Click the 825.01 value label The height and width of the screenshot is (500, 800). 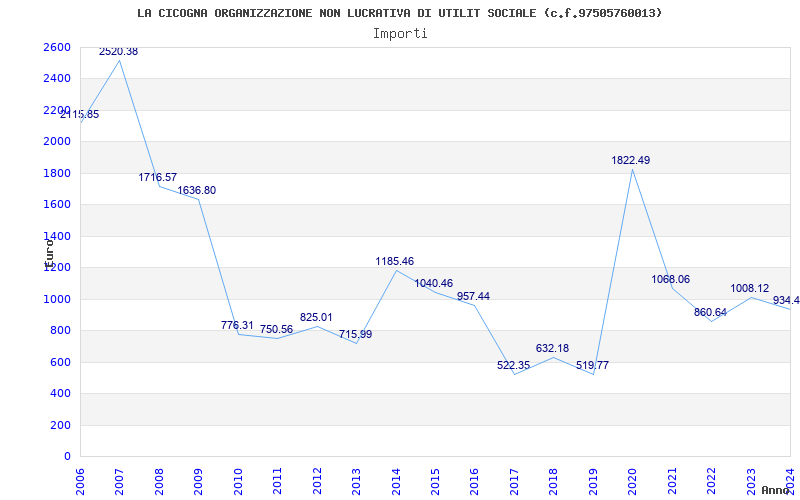316,317
